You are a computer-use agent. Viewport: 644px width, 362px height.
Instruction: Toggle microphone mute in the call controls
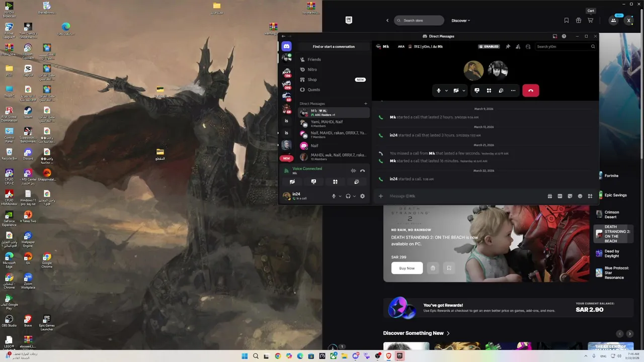pyautogui.click(x=439, y=90)
